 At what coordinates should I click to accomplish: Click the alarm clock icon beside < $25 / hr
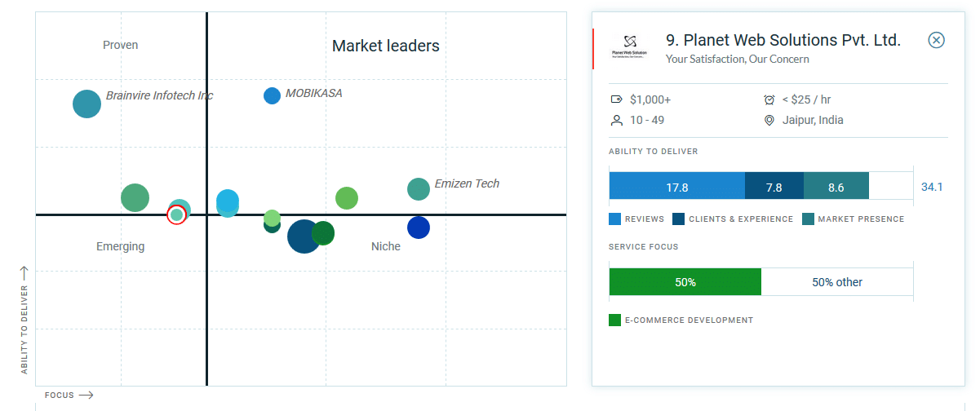[769, 99]
